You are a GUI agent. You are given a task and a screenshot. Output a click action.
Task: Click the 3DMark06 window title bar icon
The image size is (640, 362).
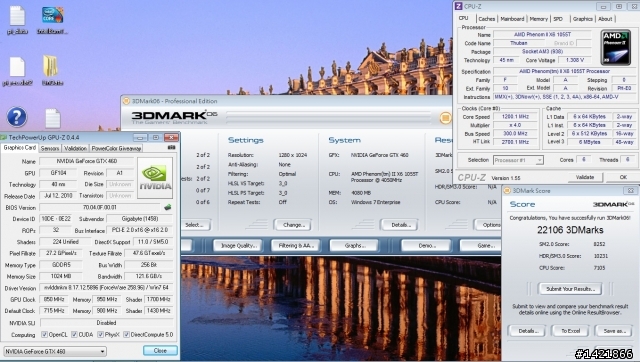tap(126, 101)
